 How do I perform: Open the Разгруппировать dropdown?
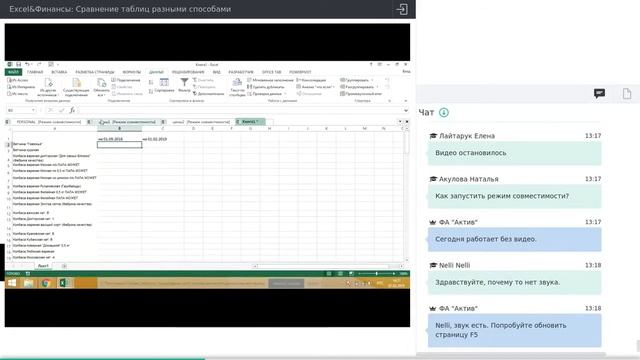click(377, 87)
